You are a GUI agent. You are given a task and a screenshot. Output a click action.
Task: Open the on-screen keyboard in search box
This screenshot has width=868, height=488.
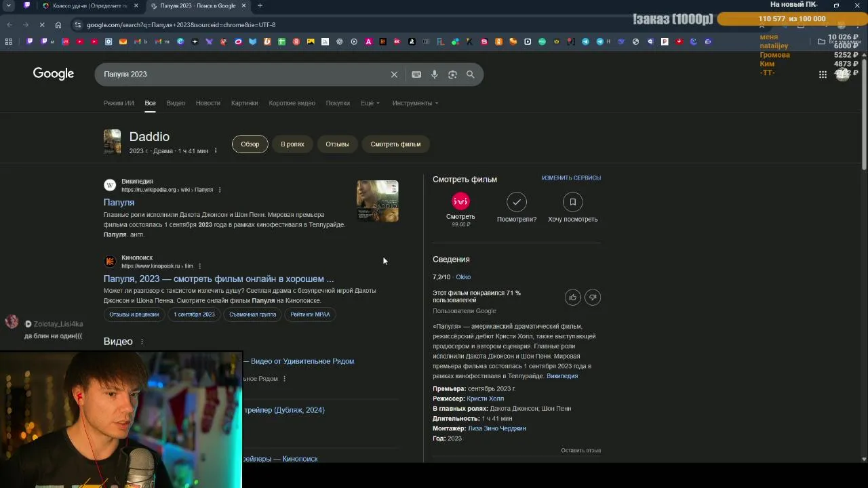416,75
